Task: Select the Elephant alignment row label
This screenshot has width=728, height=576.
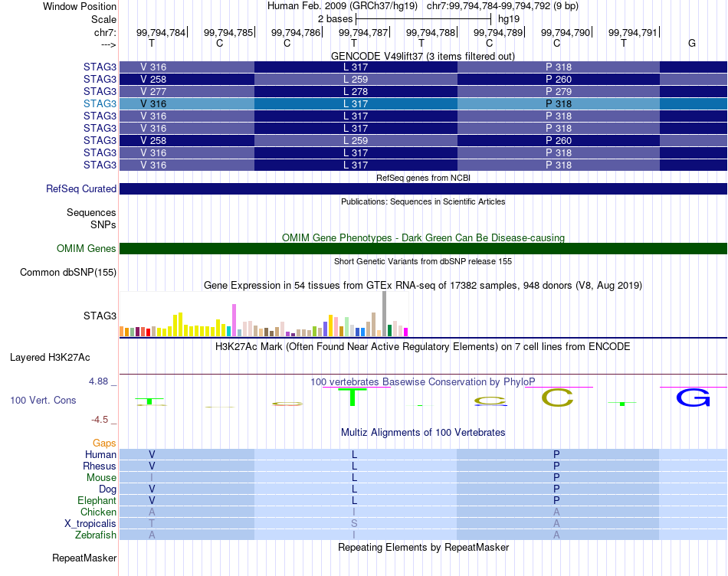Action: click(97, 500)
